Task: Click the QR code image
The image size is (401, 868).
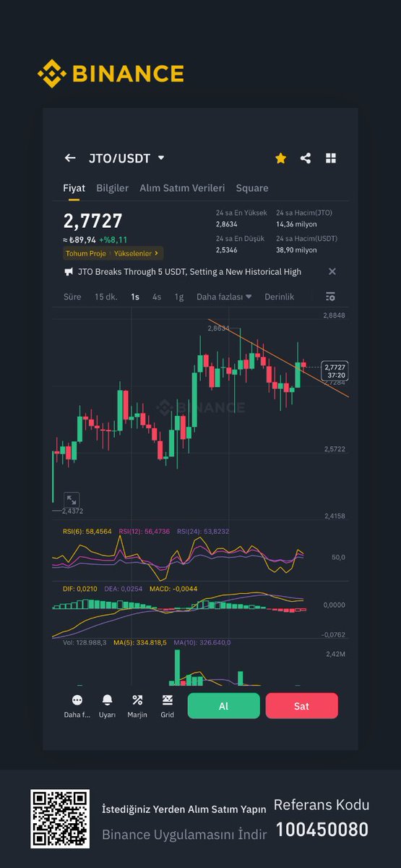Action: point(60,819)
